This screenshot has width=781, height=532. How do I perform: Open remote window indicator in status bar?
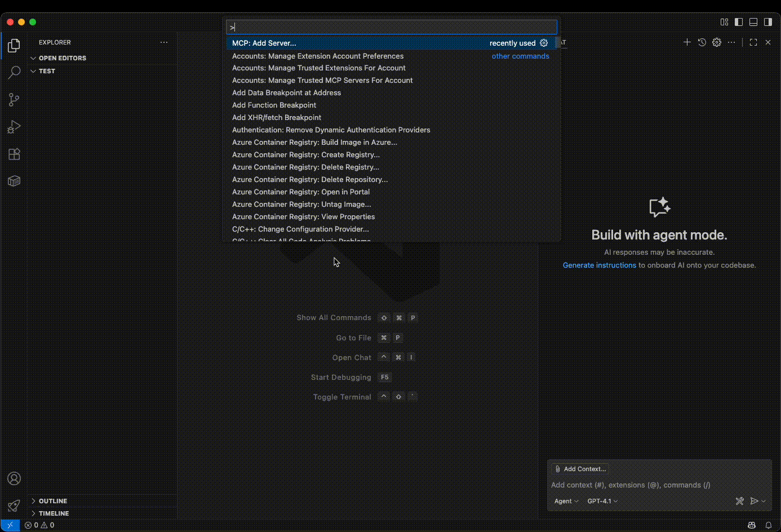point(10,525)
